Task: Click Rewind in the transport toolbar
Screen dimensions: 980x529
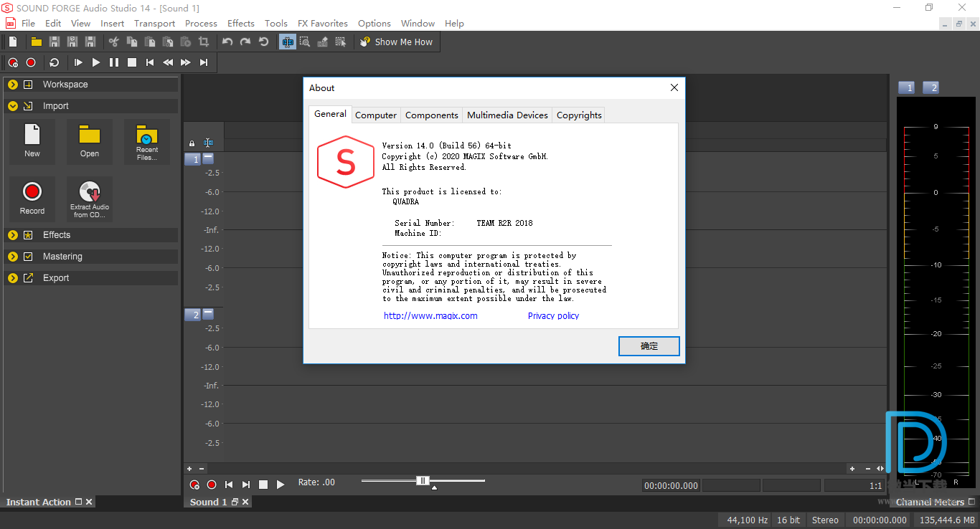Action: click(x=168, y=62)
